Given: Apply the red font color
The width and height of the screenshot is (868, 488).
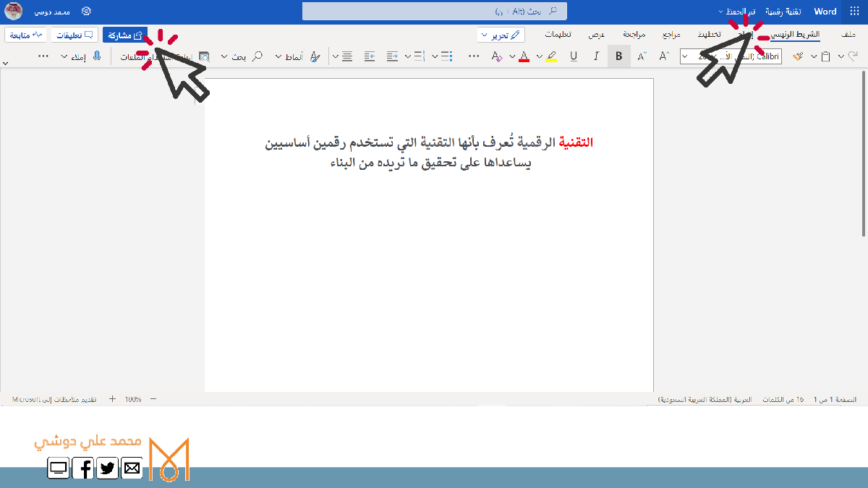Looking at the screenshot, I should [524, 56].
